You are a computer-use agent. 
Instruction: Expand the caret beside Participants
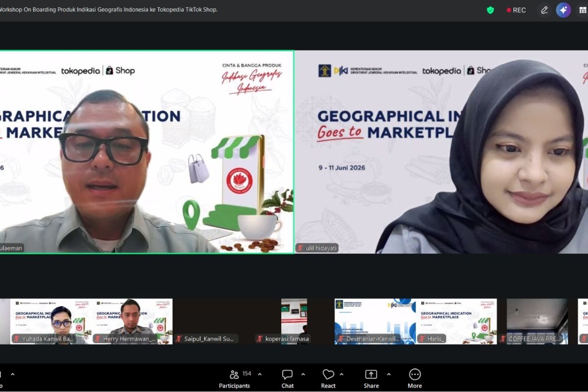[260, 374]
